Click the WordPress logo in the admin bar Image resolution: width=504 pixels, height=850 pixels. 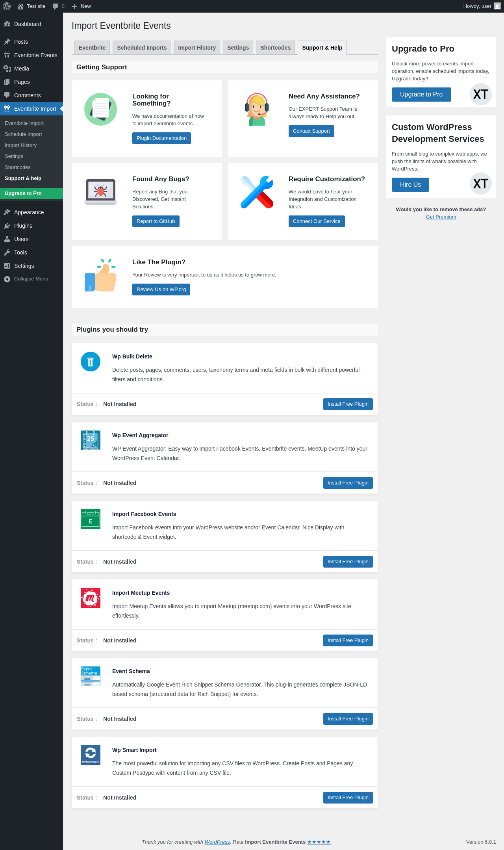point(7,6)
